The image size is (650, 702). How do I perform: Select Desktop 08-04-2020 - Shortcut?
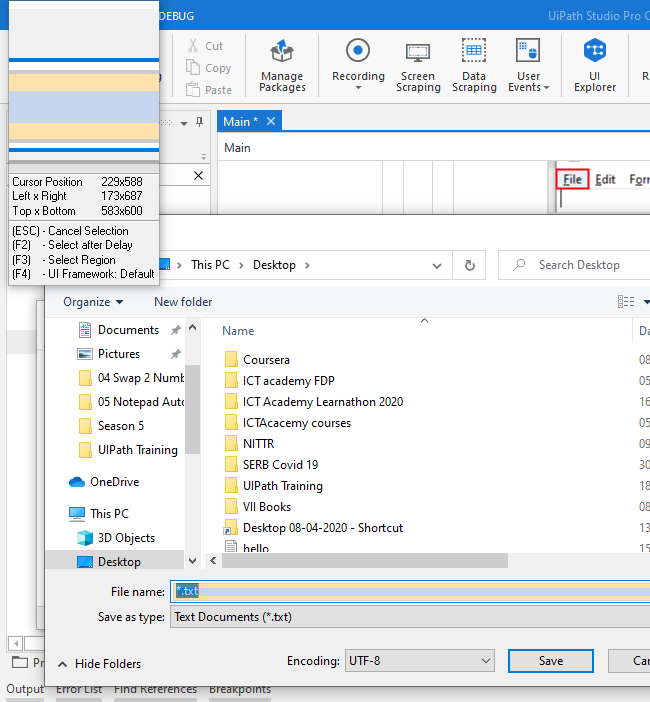coord(313,528)
